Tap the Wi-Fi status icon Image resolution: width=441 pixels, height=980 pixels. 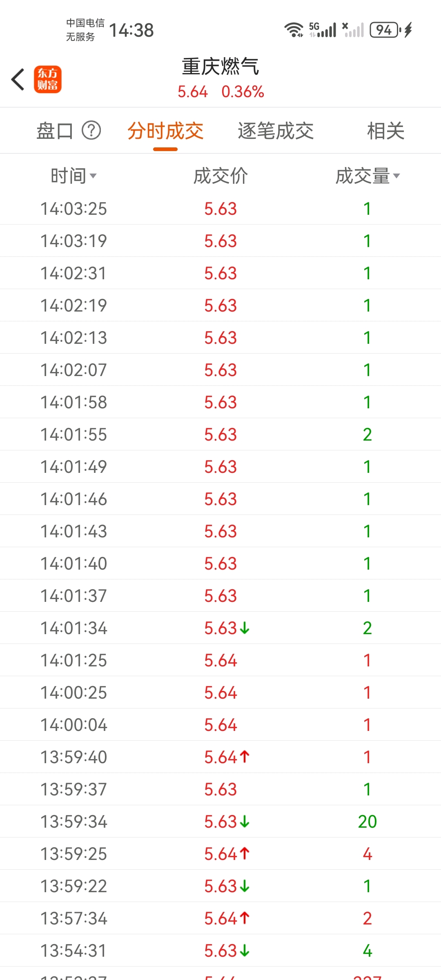pyautogui.click(x=294, y=30)
